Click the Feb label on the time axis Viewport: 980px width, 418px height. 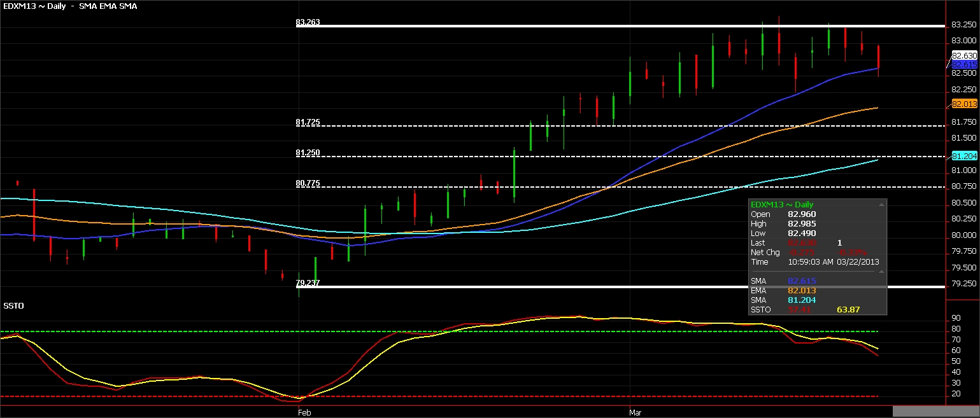[304, 412]
